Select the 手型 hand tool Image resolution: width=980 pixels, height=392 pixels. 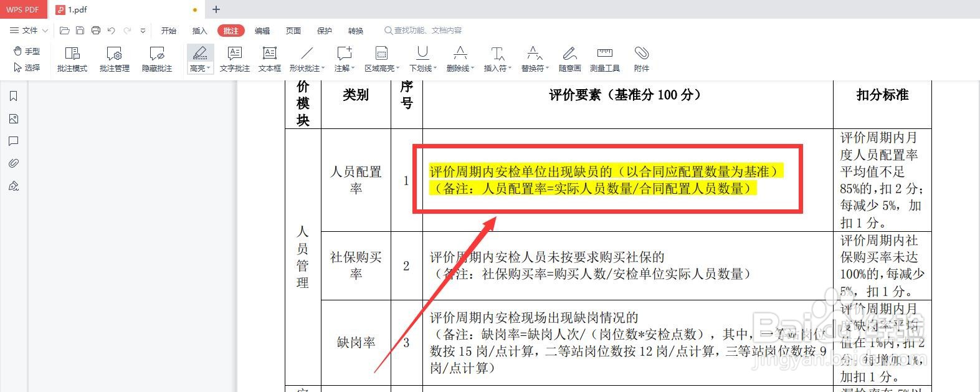(27, 51)
